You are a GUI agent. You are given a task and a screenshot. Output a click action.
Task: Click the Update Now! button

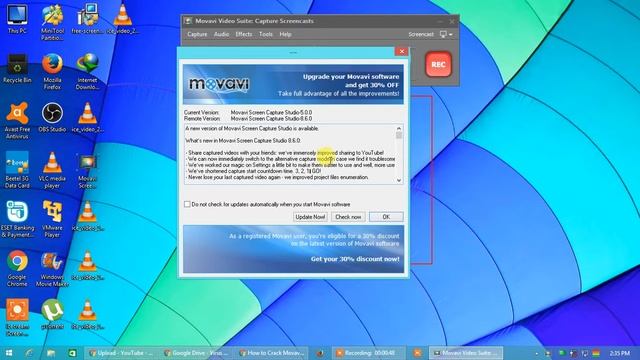click(310, 217)
